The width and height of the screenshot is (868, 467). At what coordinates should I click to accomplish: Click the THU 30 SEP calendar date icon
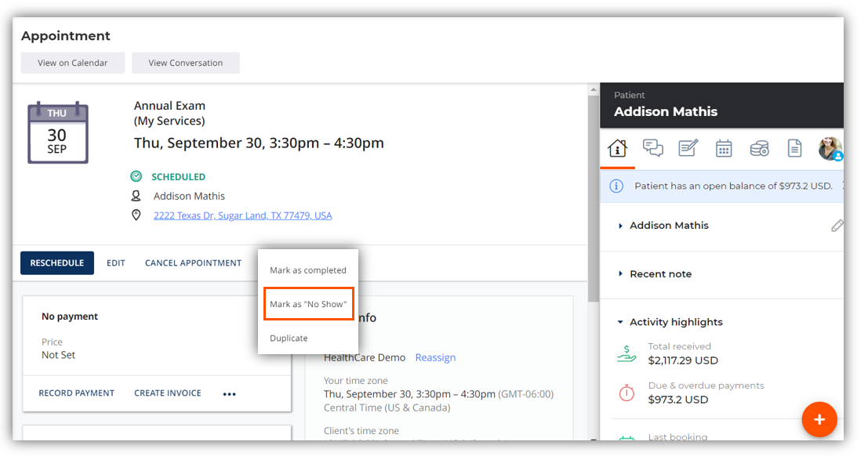click(57, 132)
